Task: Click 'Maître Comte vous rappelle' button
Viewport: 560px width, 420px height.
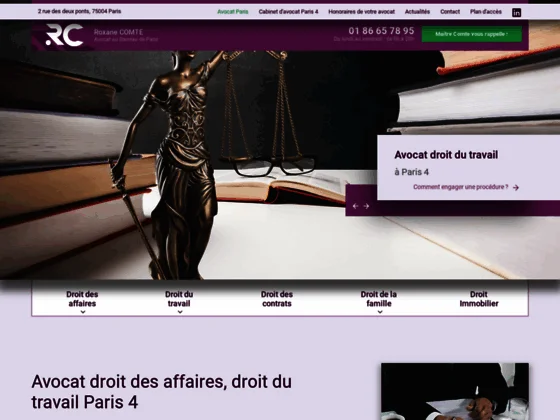Action: point(471,34)
